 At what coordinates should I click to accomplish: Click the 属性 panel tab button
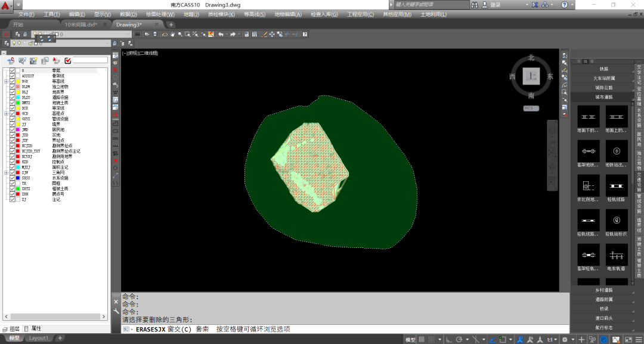33,328
